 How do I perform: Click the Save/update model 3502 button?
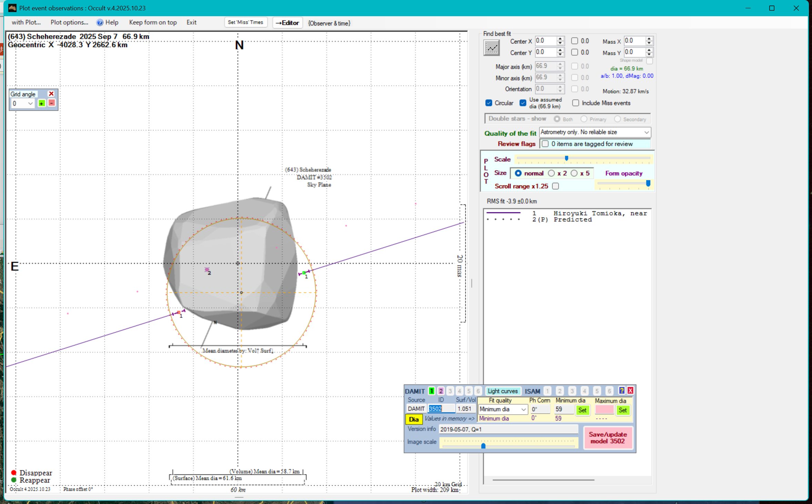tap(608, 438)
